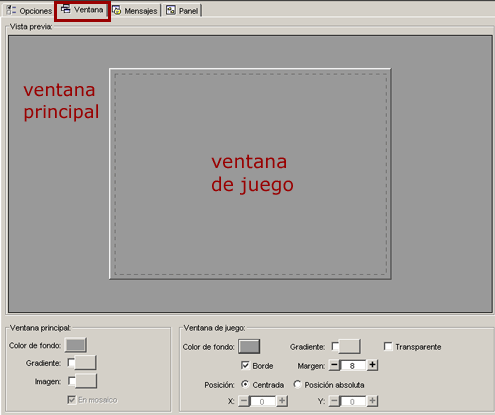Click the game window preview area
Image resolution: width=495 pixels, height=415 pixels.
pos(250,174)
